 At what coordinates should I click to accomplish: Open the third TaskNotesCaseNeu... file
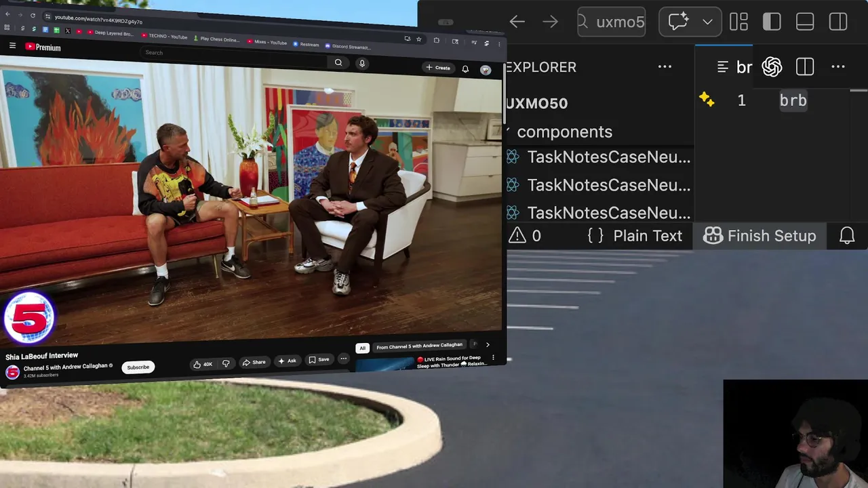point(599,213)
